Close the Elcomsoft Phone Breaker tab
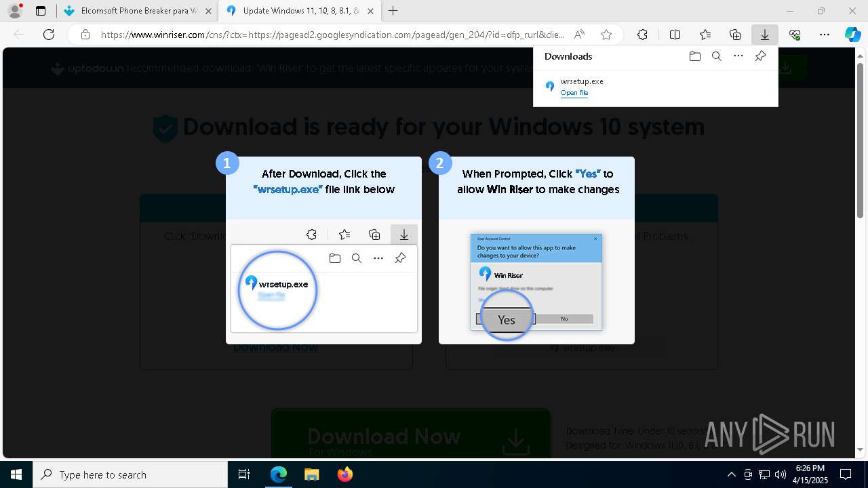868x488 pixels. [x=208, y=11]
